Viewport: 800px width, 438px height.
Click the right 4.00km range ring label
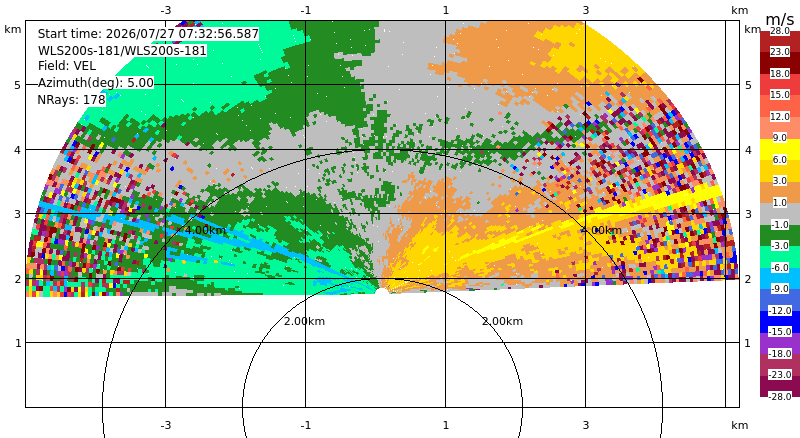602,230
